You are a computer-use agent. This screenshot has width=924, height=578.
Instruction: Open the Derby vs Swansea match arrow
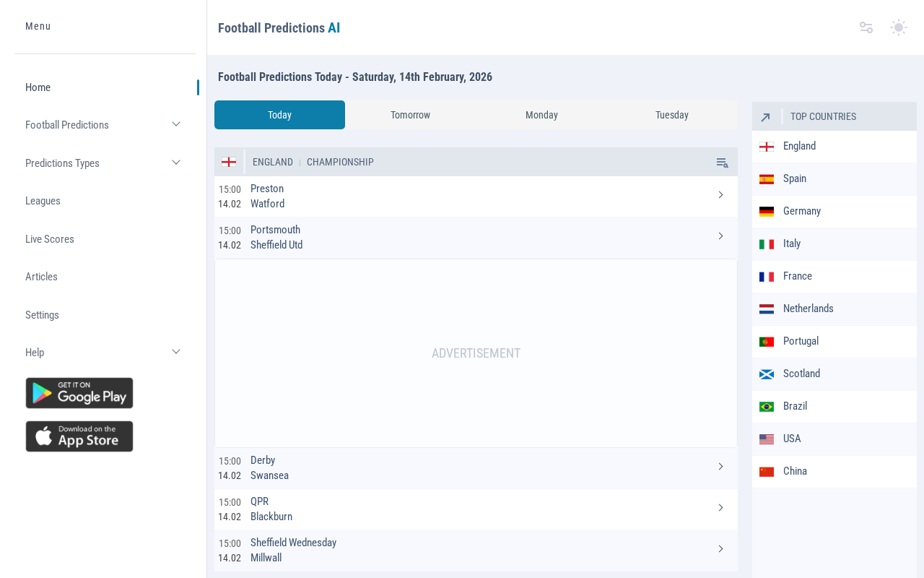[x=720, y=467]
